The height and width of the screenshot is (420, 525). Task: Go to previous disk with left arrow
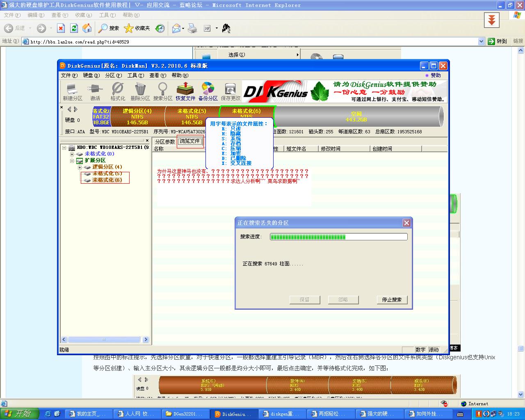(x=69, y=110)
